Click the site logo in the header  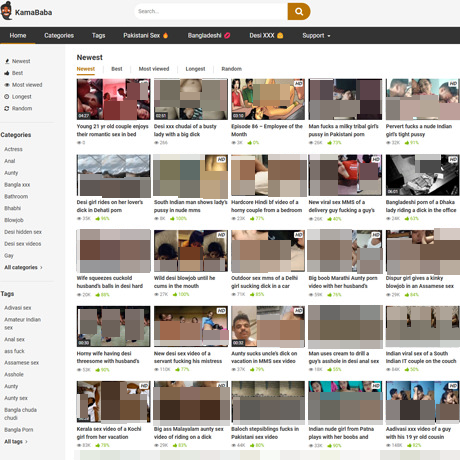[26, 11]
